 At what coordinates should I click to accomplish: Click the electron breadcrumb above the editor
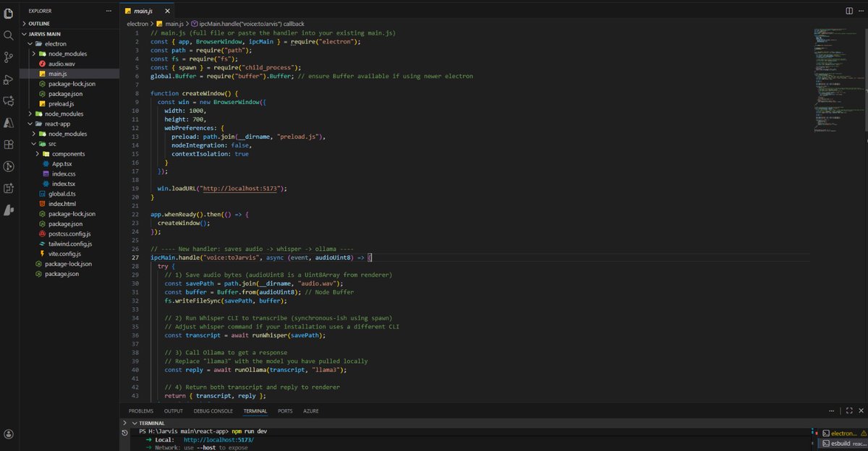(x=137, y=22)
